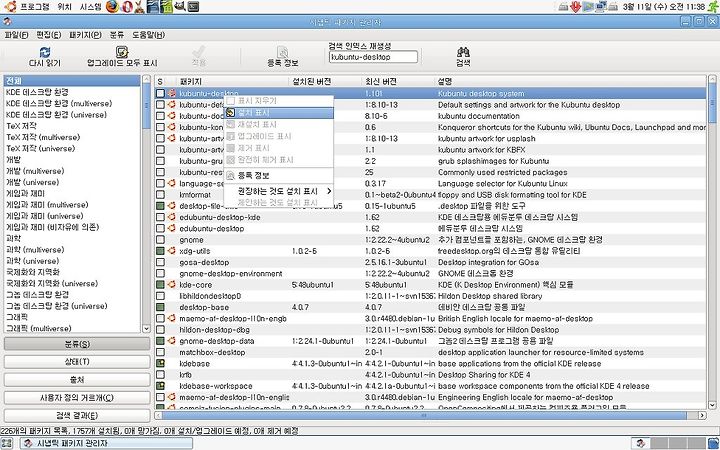Toggle the installed checkbox for kde-core
The height and width of the screenshot is (450, 720).
point(160,285)
